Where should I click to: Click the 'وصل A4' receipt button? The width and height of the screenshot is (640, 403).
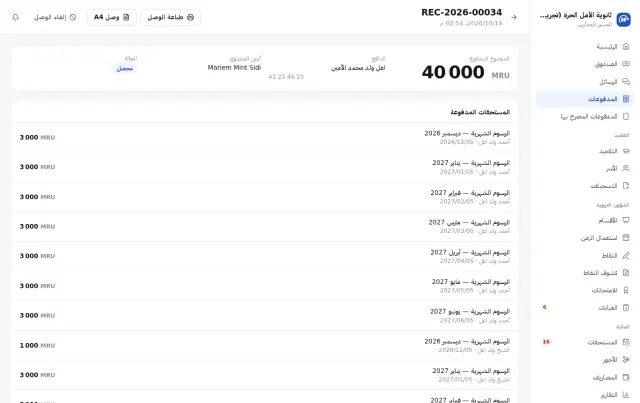tap(111, 17)
